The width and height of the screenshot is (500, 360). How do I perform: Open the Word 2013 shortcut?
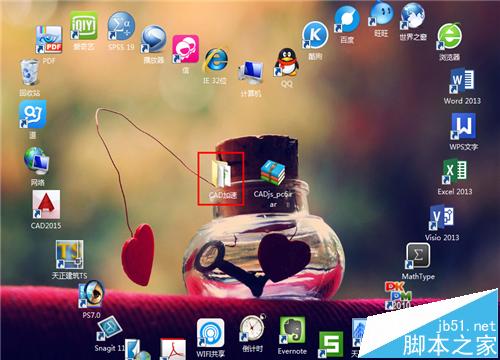[462, 80]
